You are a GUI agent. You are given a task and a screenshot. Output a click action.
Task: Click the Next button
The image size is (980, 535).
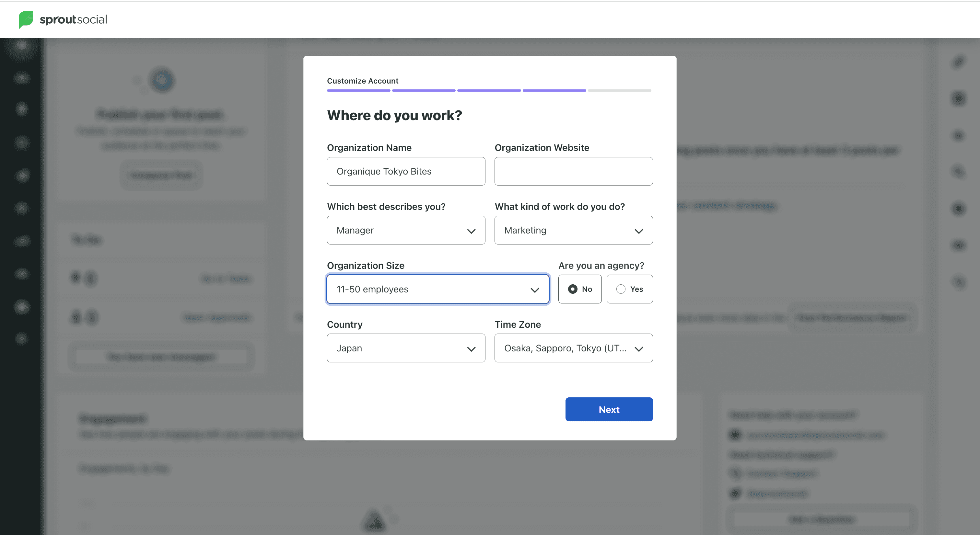tap(609, 409)
